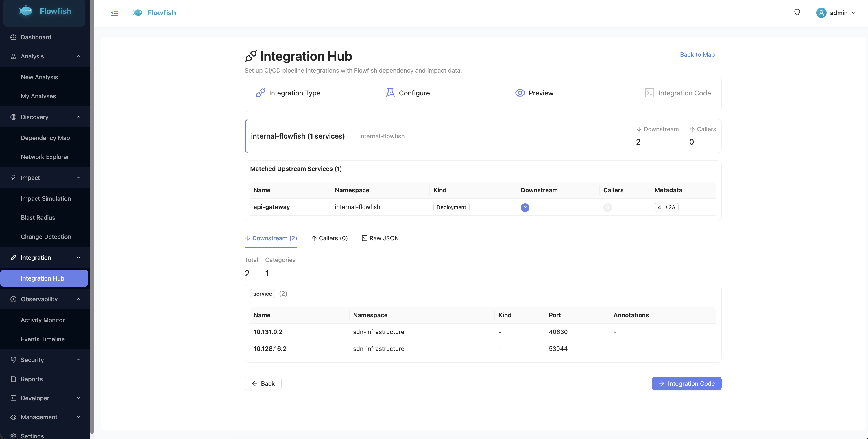
Task: Click the Security shield icon
Action: tap(14, 360)
